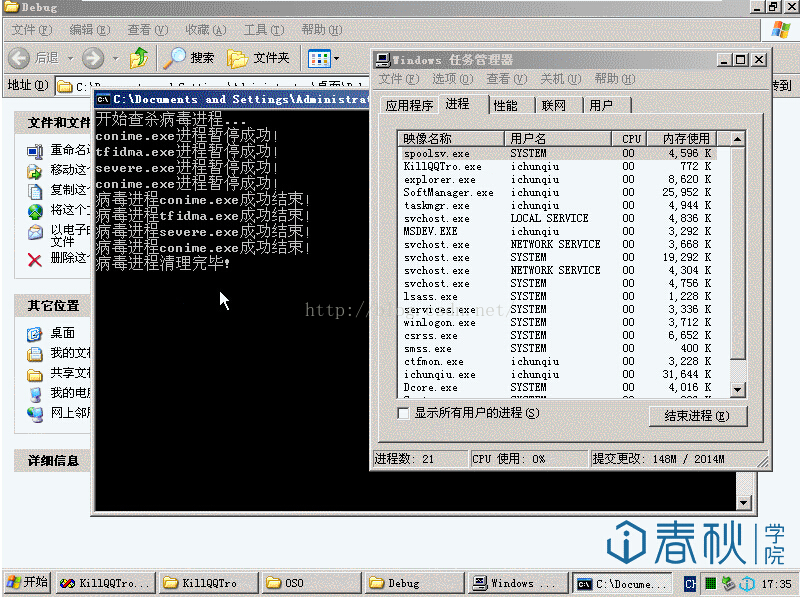Click the CH language indicator in tray
The height and width of the screenshot is (598, 800).
690,583
